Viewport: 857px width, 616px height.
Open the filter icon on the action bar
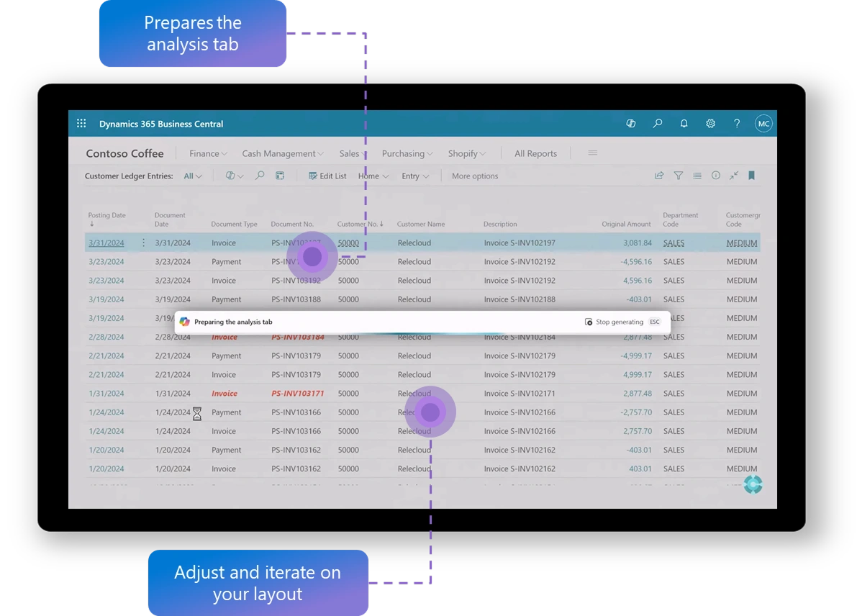click(678, 175)
